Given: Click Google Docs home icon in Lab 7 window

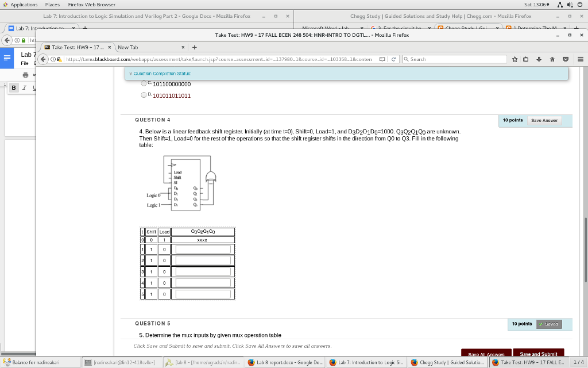Looking at the screenshot, I should click(x=7, y=58).
